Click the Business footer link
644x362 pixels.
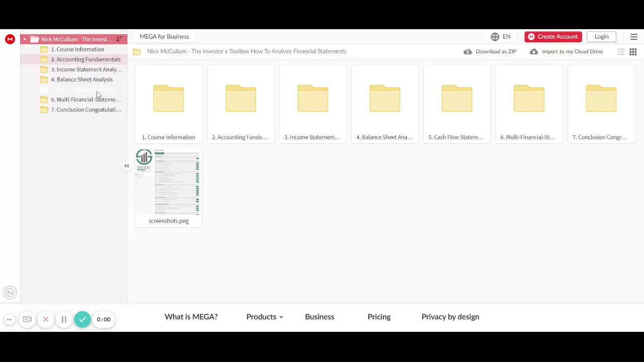[x=319, y=317]
